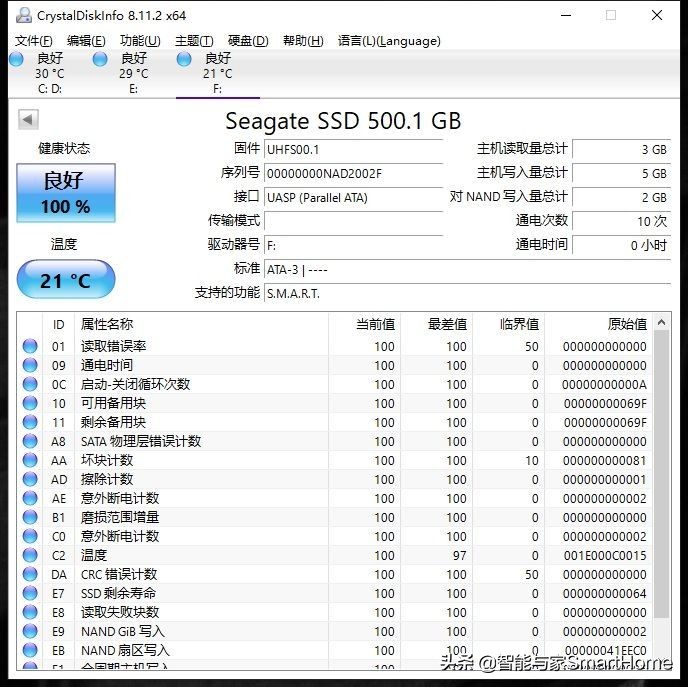The width and height of the screenshot is (688, 687).
Task: Click blue status dot for ID E9 row
Action: pyautogui.click(x=30, y=631)
